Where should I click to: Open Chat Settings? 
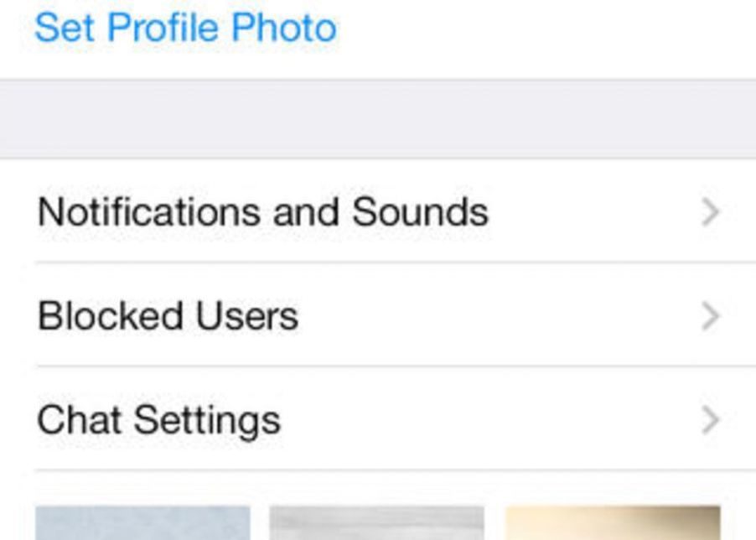coord(377,419)
